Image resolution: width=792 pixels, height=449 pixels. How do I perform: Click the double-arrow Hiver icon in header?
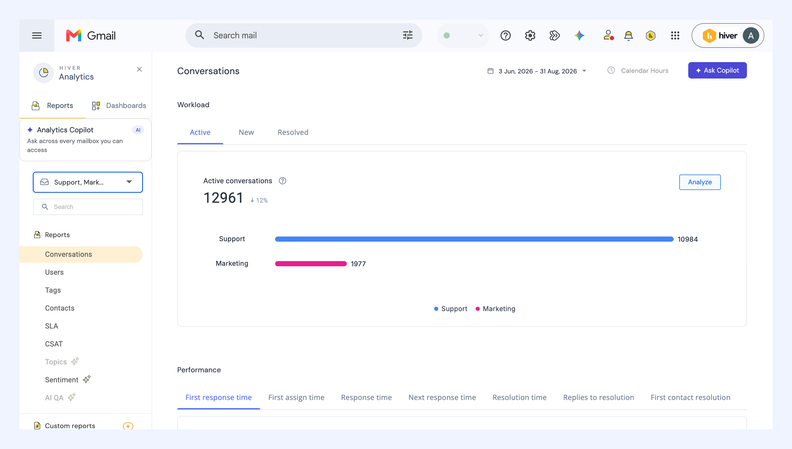(555, 35)
